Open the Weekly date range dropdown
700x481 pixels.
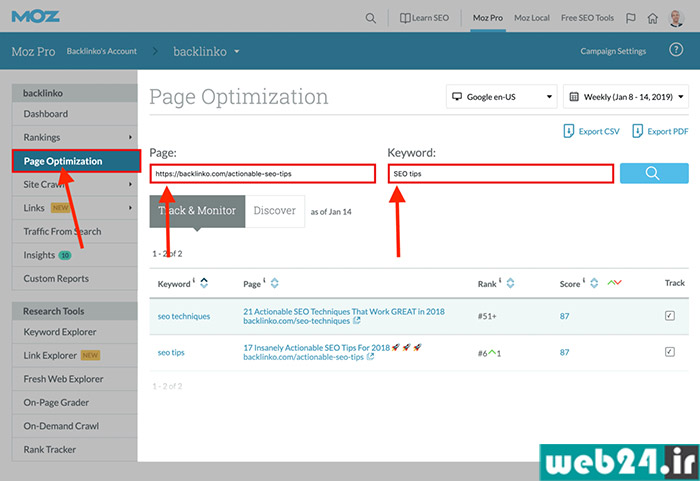click(626, 96)
